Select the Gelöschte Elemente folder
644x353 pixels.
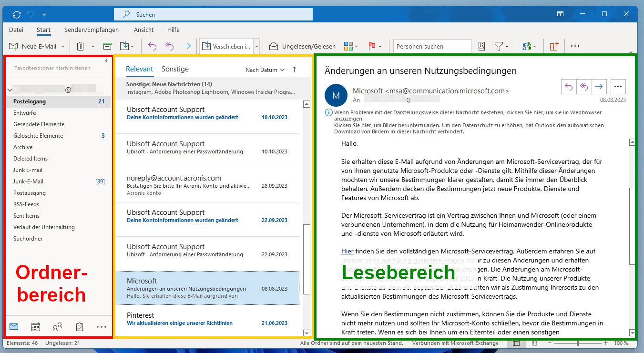coord(58,136)
